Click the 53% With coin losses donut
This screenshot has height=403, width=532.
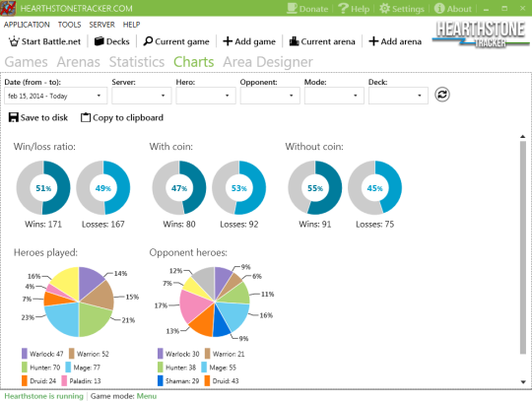coord(238,187)
